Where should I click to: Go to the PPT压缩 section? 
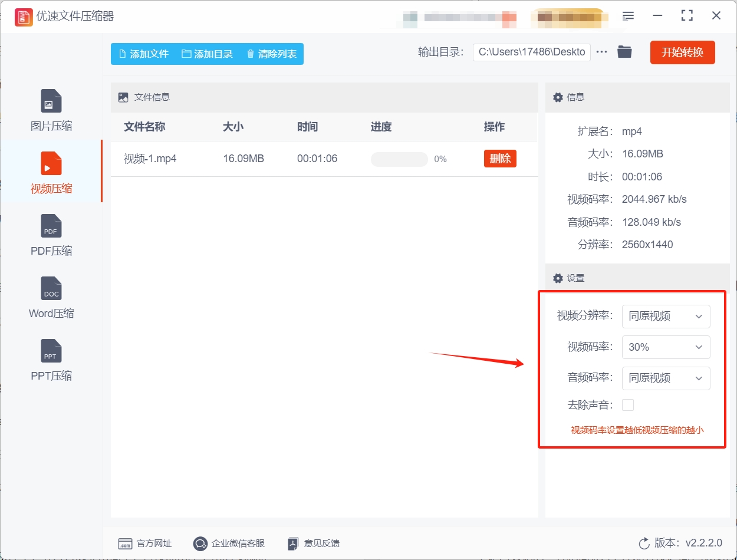pyautogui.click(x=51, y=360)
